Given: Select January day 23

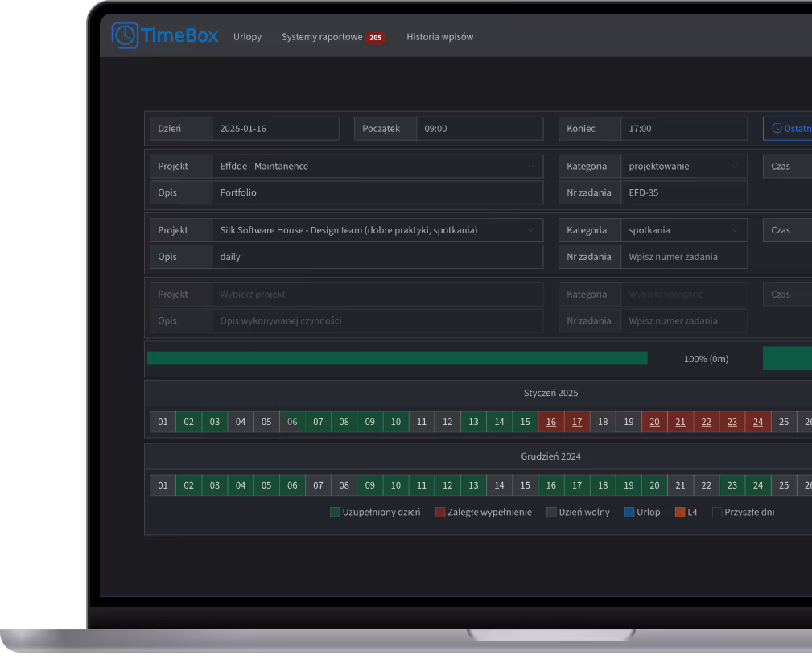Looking at the screenshot, I should pos(732,422).
